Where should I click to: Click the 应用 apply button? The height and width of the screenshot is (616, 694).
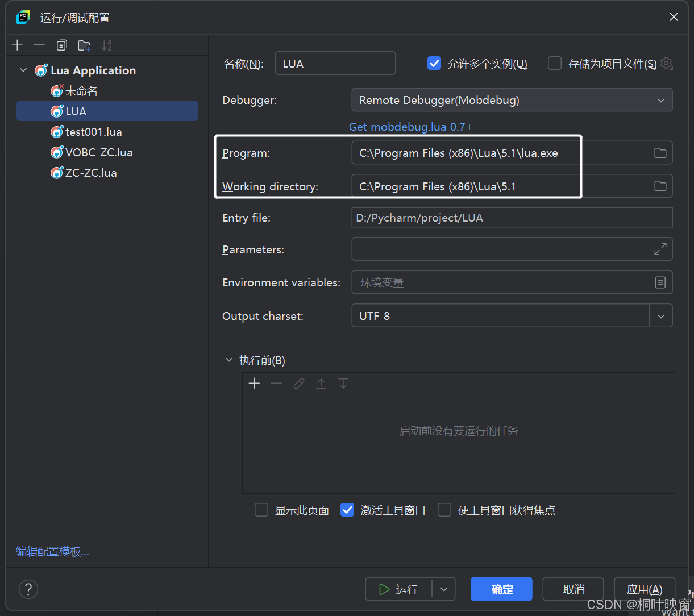click(x=645, y=589)
